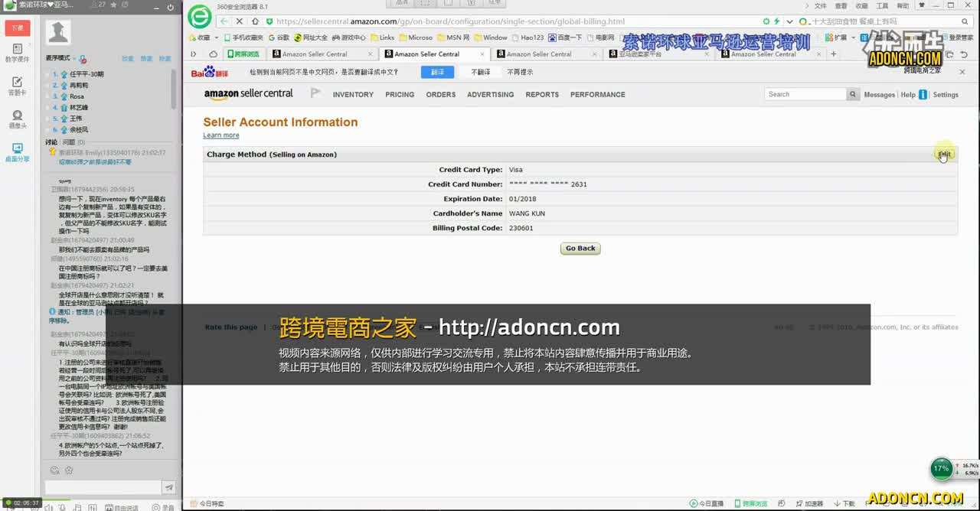The height and width of the screenshot is (511, 980).
Task: Open 今日特卖 in the status bar
Action: click(x=207, y=504)
